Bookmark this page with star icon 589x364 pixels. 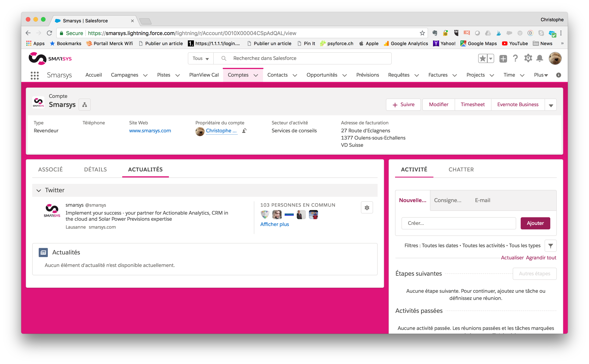(422, 33)
